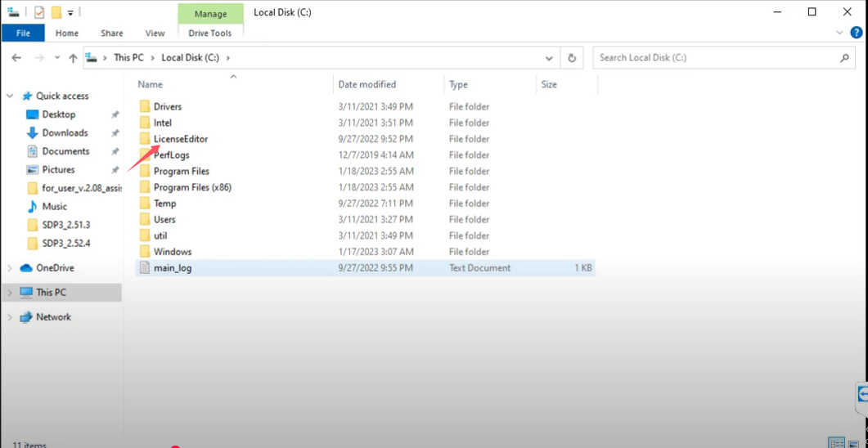This screenshot has height=448, width=868.
Task: Click the Properties icon in title bar
Action: point(38,12)
